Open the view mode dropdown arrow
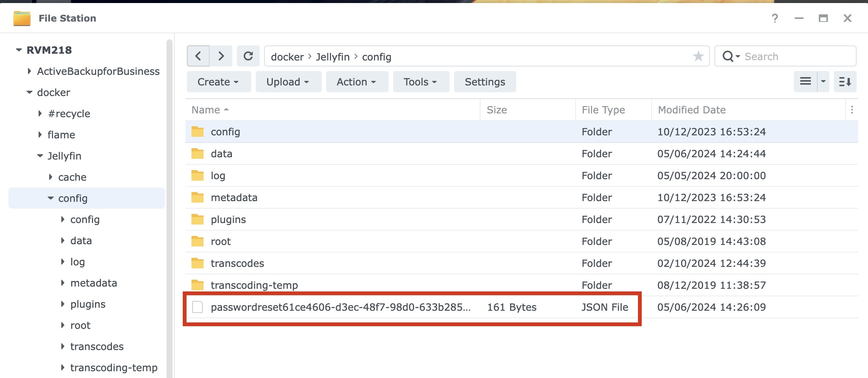Screen dimensions: 868x378 (x=823, y=82)
